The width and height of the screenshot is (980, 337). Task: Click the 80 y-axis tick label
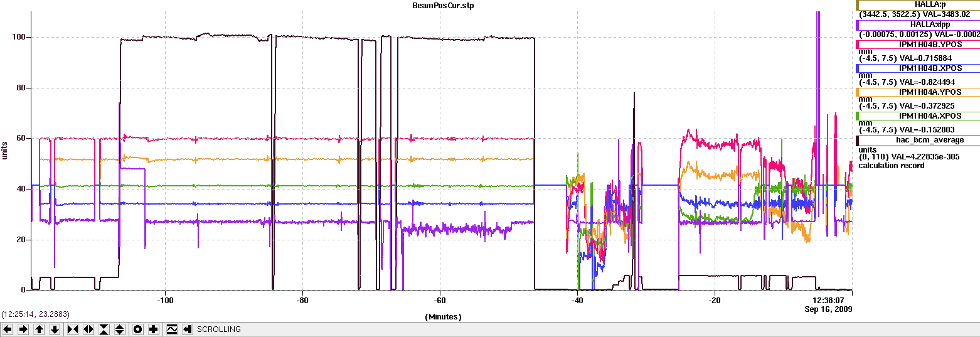tap(21, 88)
